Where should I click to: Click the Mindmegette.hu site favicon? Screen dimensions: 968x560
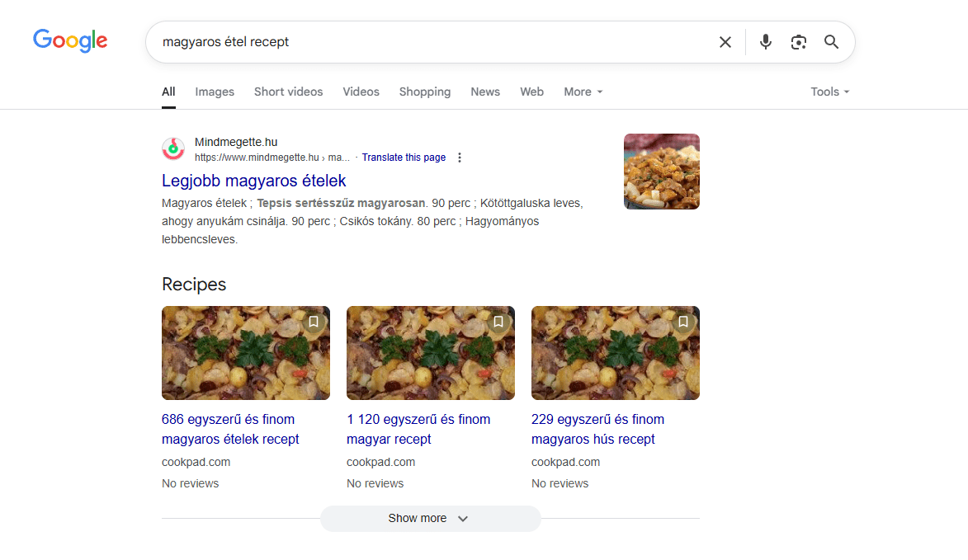(173, 148)
